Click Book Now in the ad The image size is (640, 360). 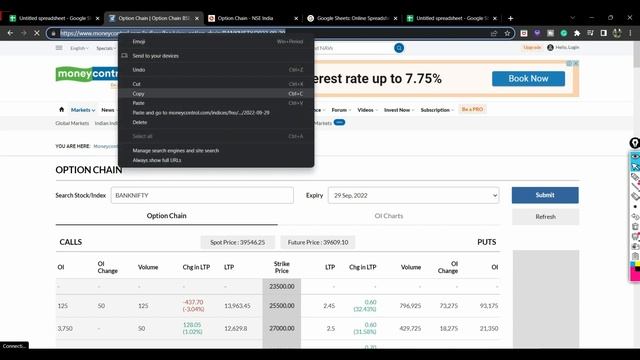tap(528, 79)
